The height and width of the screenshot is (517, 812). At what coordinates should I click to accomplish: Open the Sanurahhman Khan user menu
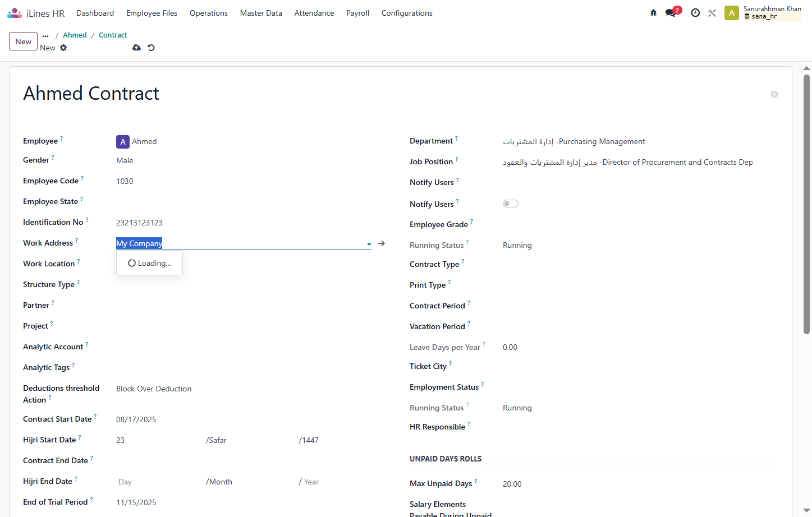[763, 13]
